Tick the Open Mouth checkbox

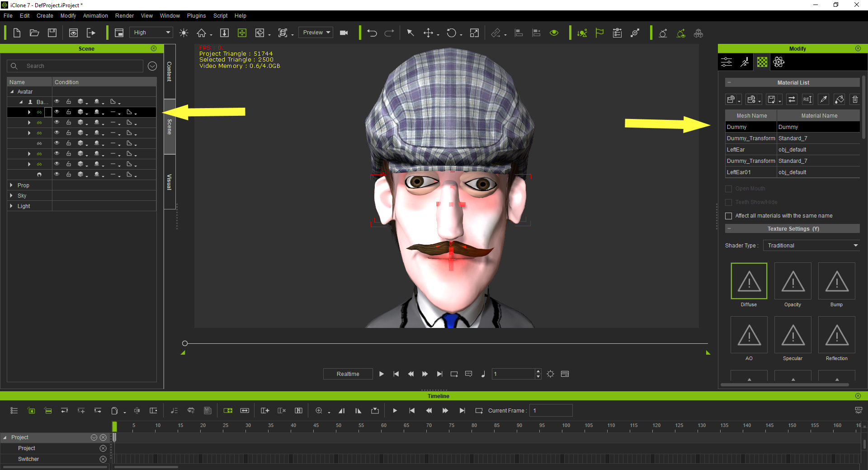tap(728, 189)
